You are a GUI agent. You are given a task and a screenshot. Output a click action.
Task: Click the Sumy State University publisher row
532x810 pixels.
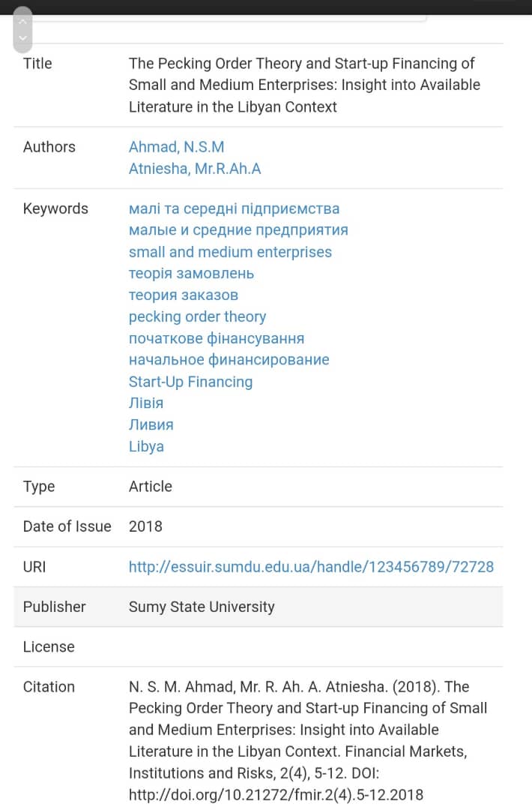click(202, 607)
